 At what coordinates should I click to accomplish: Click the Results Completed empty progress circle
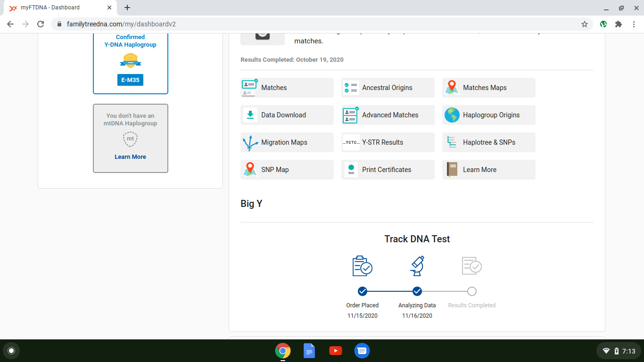(x=471, y=291)
